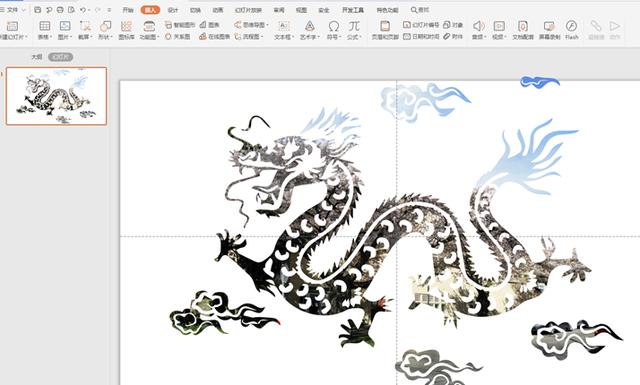Select the black cloud left of dragon claw
This screenshot has height=385, width=640.
224,312
